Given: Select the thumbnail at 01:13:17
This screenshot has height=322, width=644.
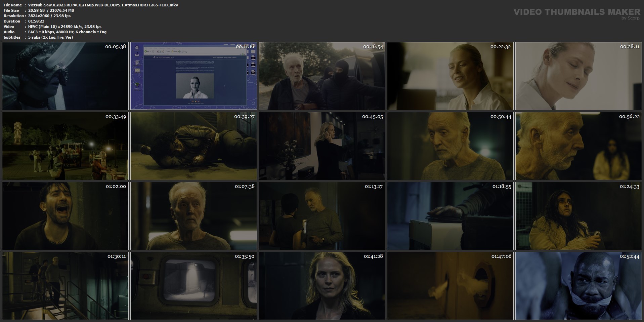Looking at the screenshot, I should (x=322, y=216).
